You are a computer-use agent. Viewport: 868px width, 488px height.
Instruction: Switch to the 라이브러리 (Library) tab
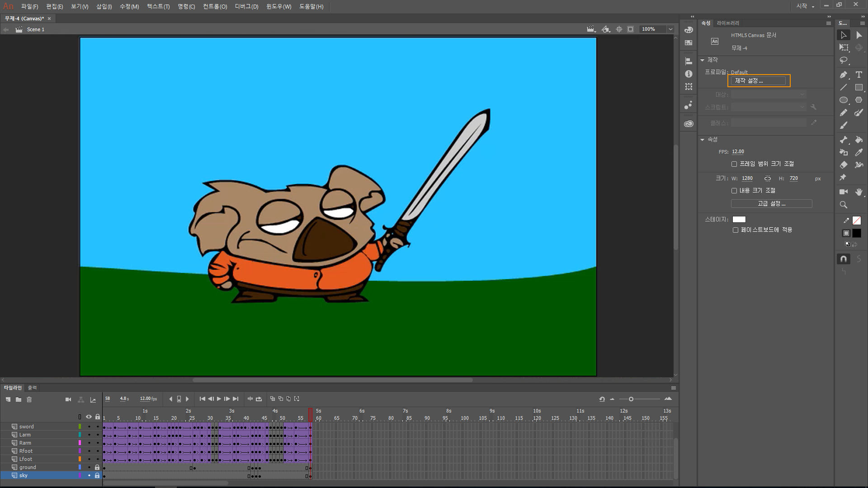728,23
